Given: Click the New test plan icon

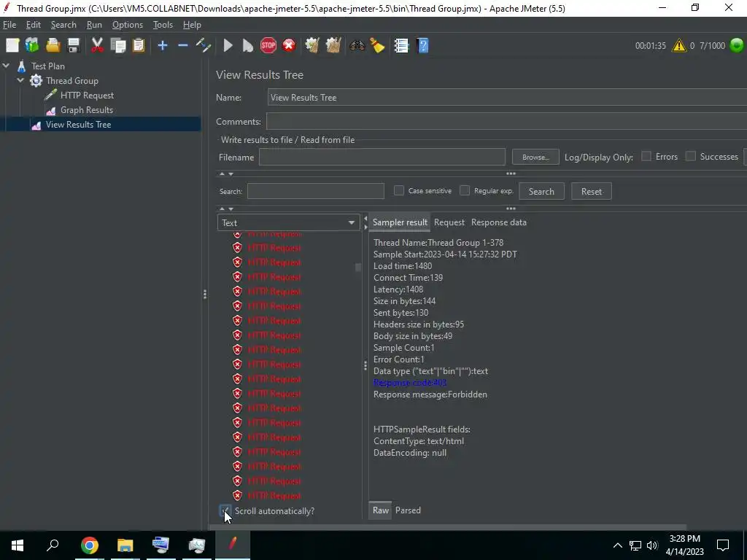Looking at the screenshot, I should [12, 45].
